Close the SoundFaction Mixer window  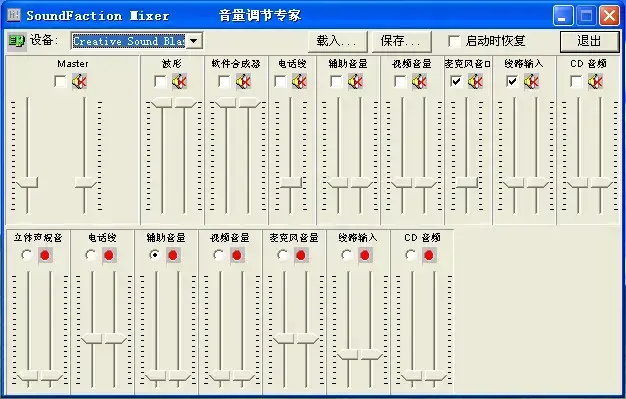pos(610,16)
